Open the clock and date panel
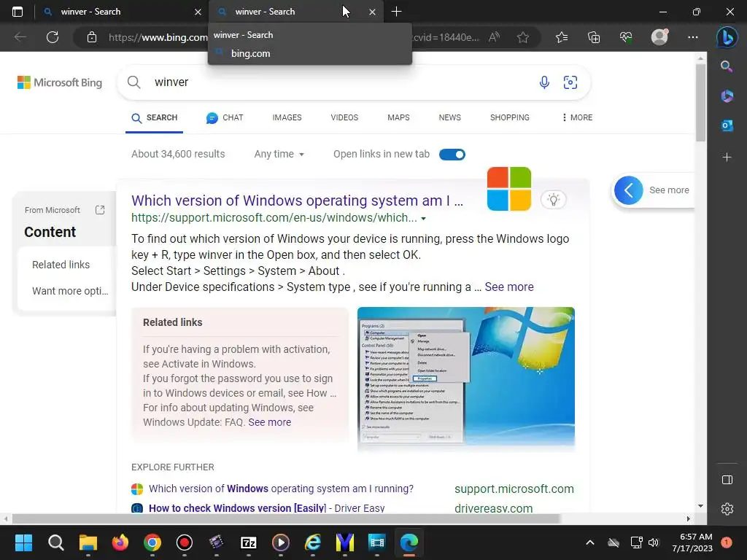Viewport: 747px width, 560px height. pos(692,542)
